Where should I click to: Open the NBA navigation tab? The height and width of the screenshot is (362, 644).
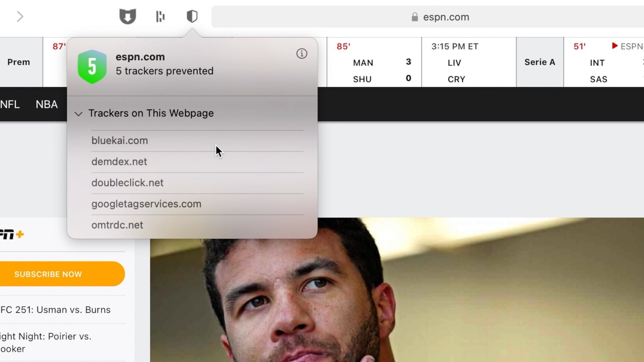pyautogui.click(x=47, y=104)
